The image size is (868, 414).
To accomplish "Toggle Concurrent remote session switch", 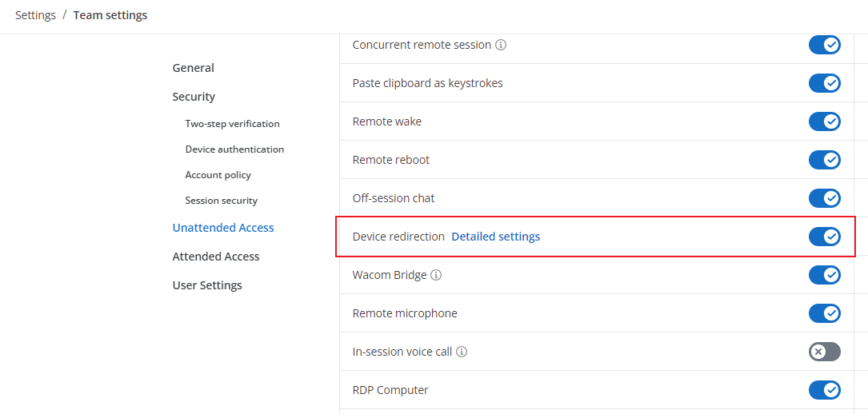I will pyautogui.click(x=824, y=45).
